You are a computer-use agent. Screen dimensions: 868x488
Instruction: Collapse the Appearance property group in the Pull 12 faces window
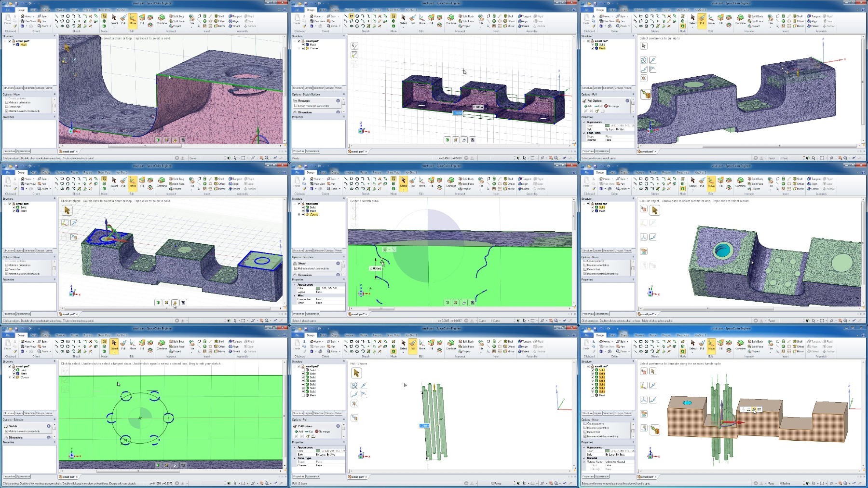[295, 447]
